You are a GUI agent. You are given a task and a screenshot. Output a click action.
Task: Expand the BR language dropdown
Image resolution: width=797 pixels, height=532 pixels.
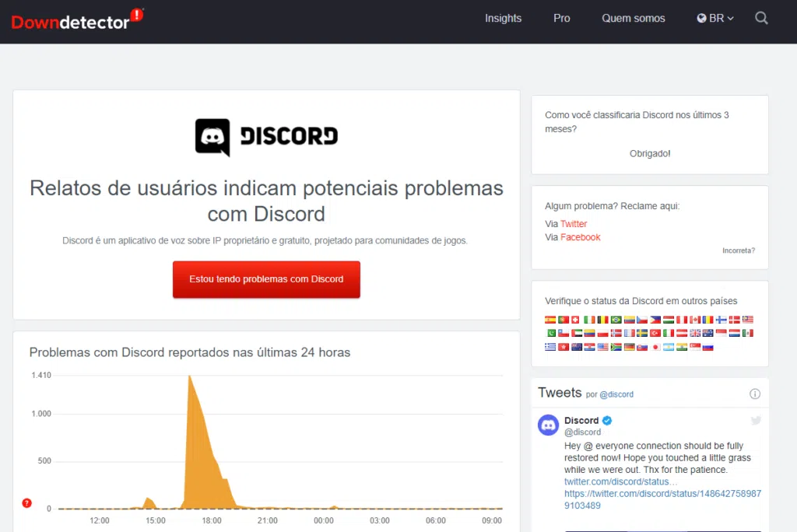(x=716, y=18)
